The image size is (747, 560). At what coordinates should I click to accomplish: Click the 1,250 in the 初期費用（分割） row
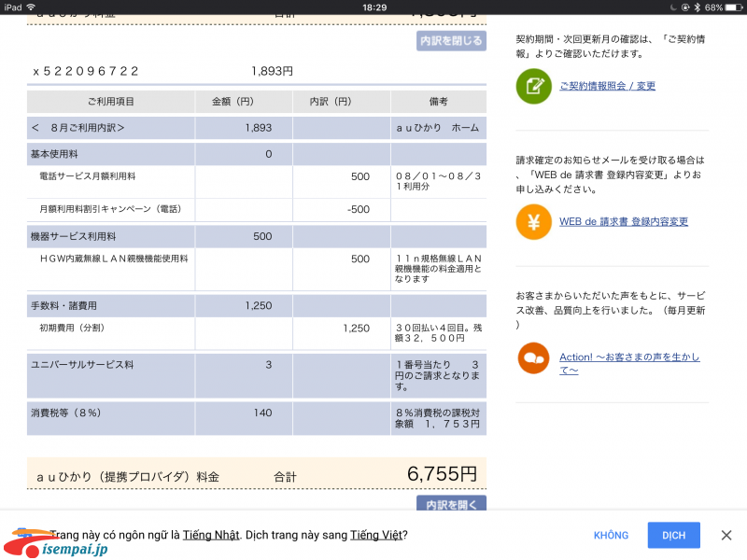(x=357, y=329)
